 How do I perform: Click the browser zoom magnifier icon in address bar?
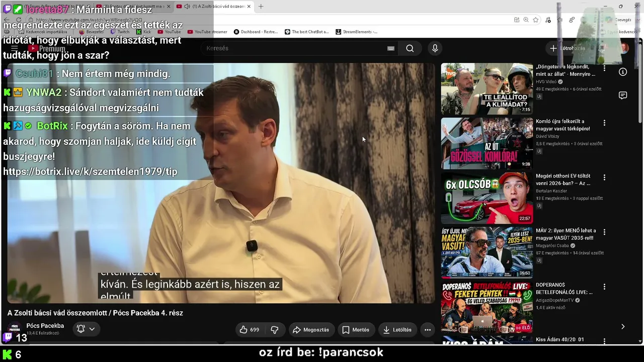(526, 20)
